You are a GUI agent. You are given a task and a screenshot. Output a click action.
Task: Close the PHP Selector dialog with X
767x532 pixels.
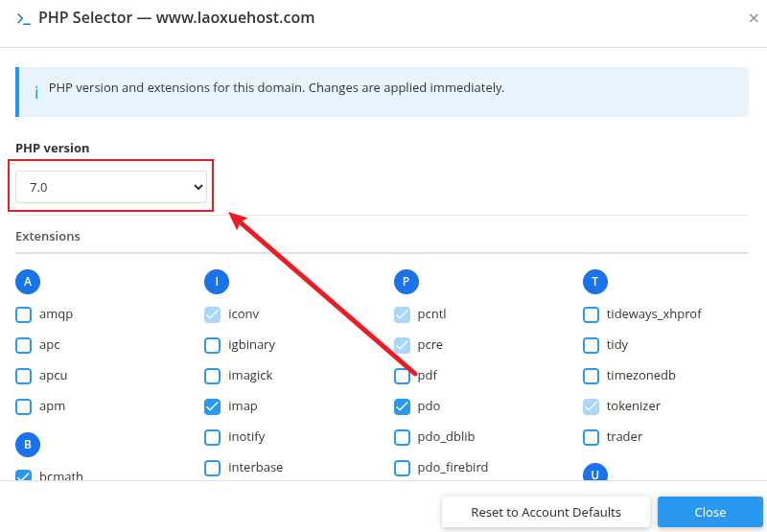pyautogui.click(x=754, y=18)
